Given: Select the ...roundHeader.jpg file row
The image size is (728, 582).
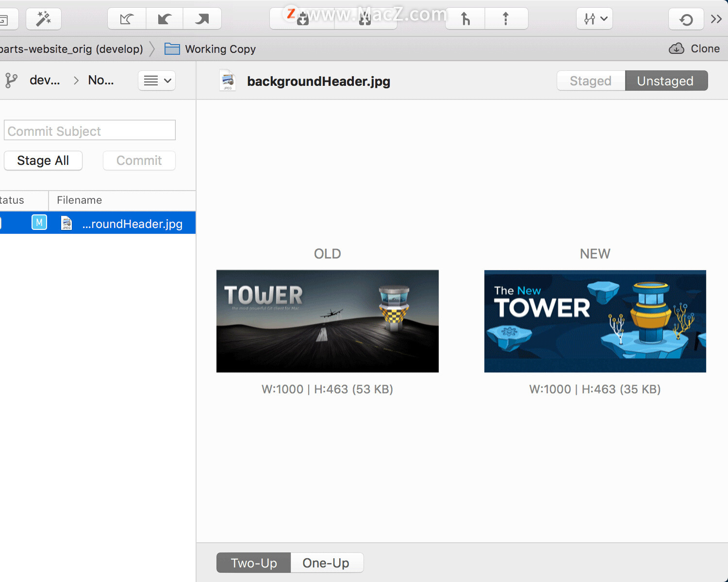Looking at the screenshot, I should [98, 223].
